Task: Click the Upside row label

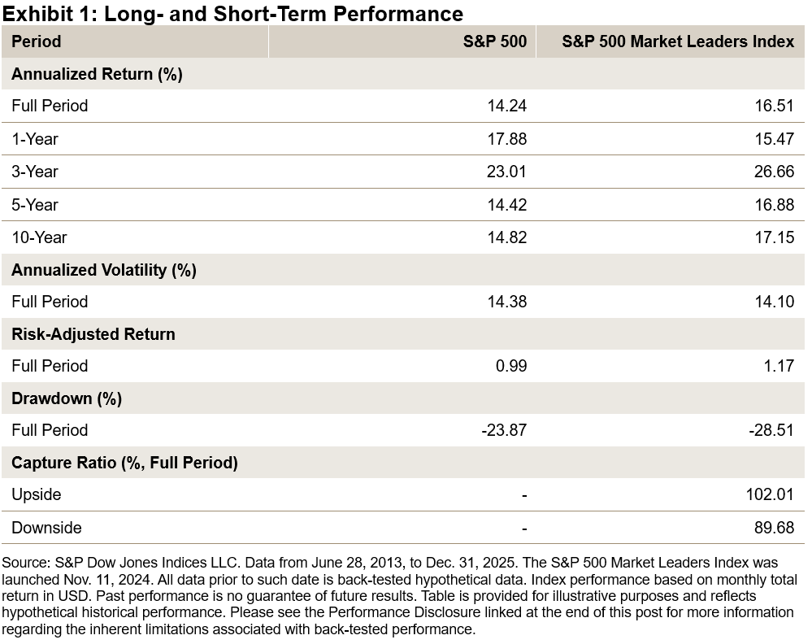Action: [37, 494]
